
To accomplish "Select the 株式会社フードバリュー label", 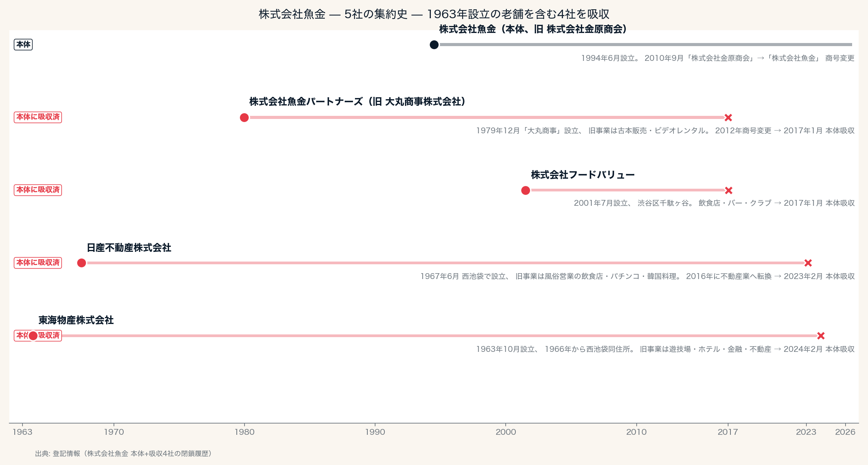I will [583, 175].
